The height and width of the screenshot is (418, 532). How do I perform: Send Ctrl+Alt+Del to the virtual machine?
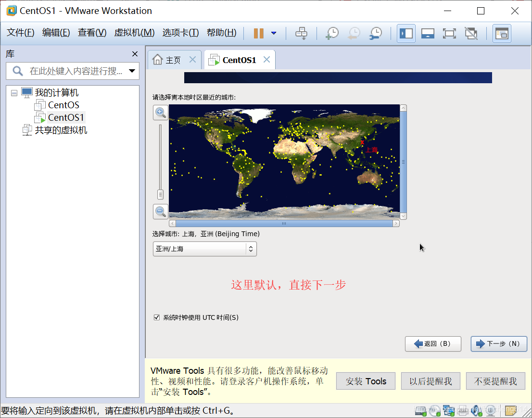(301, 33)
